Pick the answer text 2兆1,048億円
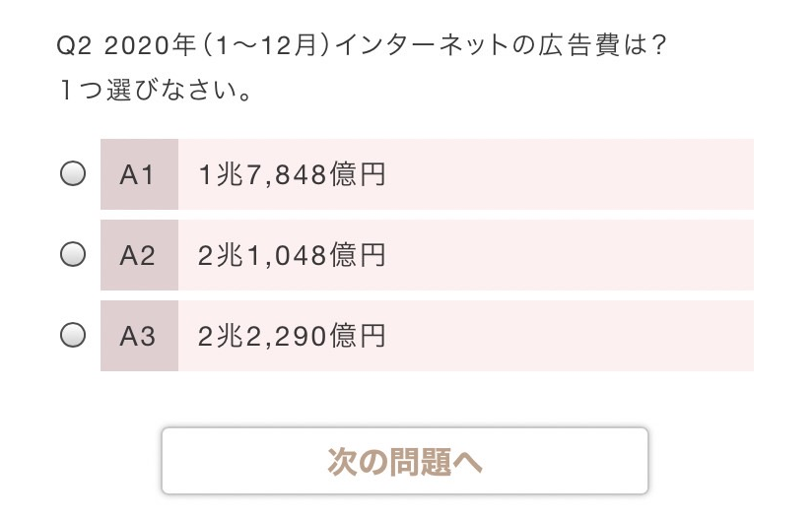The image size is (812, 517). pos(291,256)
